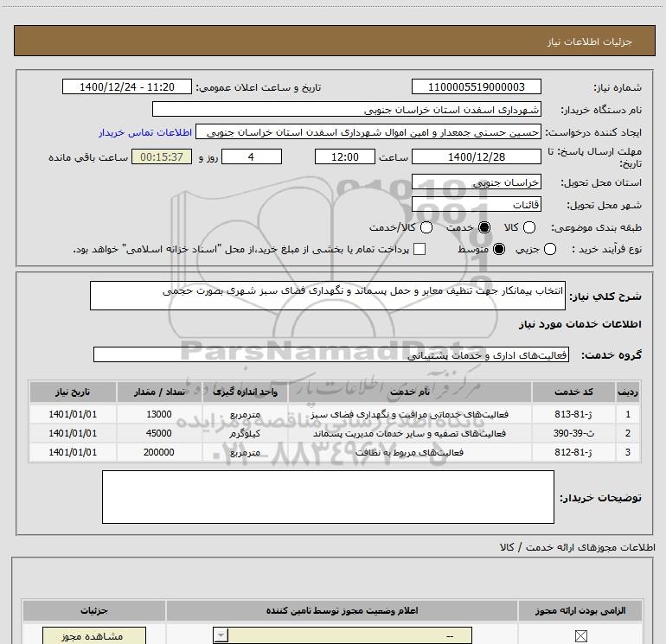This screenshot has height=644, width=666.
Task: Click the deadline time field 12:00
Action: pos(345,156)
